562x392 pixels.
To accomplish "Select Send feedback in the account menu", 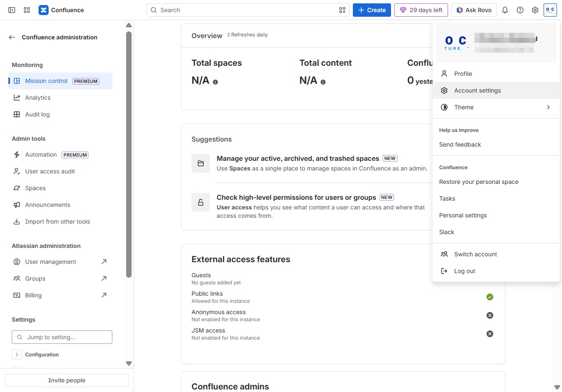I will coord(496,144).
